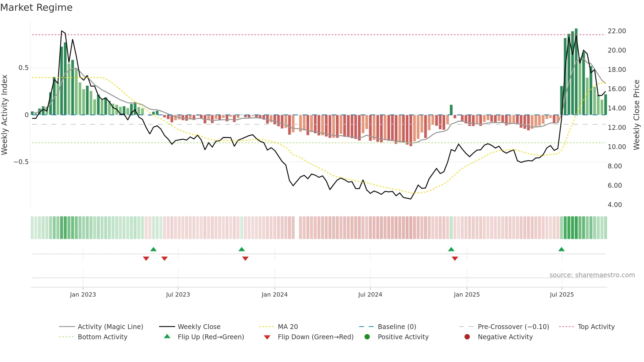The width and height of the screenshot is (644, 362).
Task: Click the Jan 2024 x-axis label
Action: coord(275,294)
